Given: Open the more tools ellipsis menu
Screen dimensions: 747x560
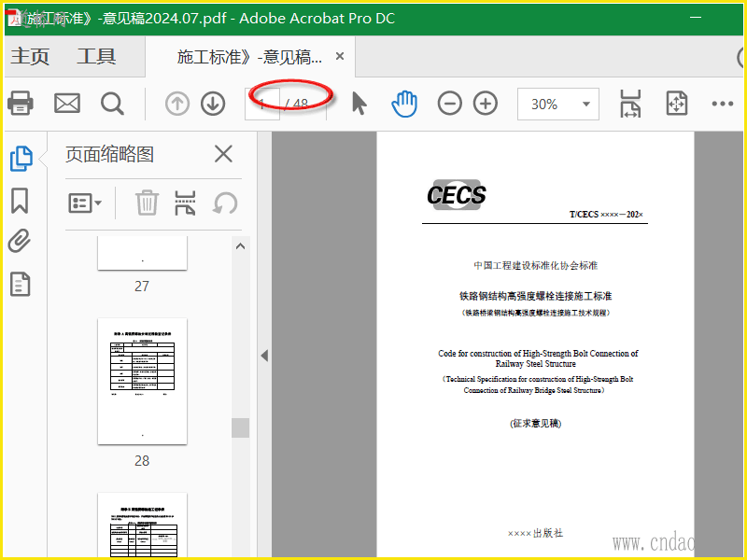Looking at the screenshot, I should point(722,104).
